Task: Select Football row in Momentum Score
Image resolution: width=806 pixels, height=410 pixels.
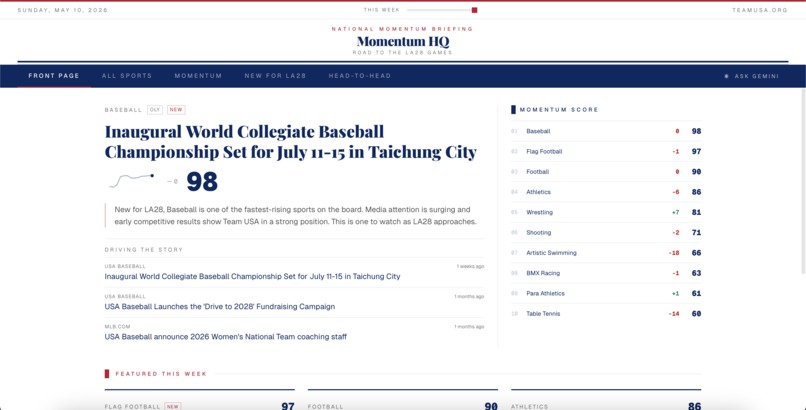Action: (606, 172)
